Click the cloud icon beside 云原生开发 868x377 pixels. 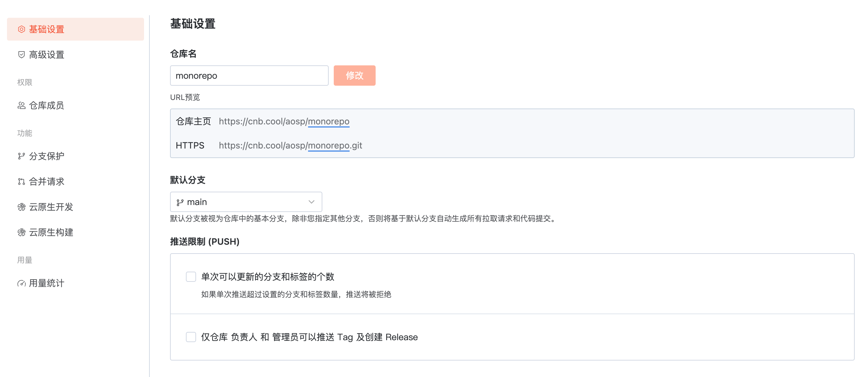point(22,207)
